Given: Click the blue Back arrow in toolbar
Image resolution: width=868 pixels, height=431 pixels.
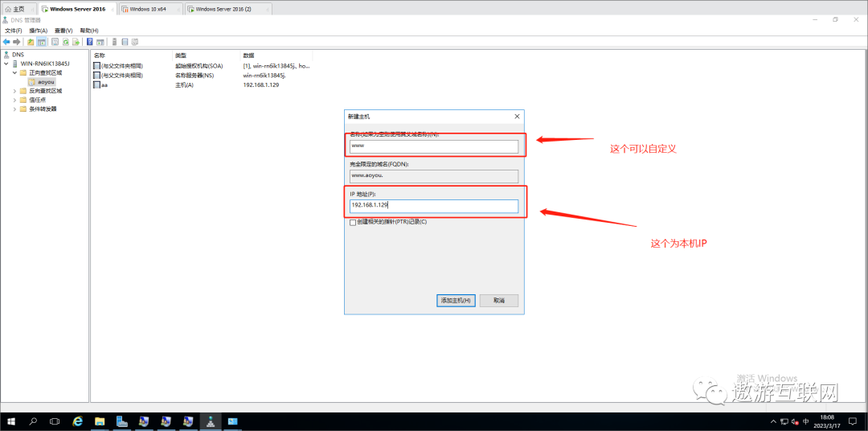Looking at the screenshot, I should (6, 42).
